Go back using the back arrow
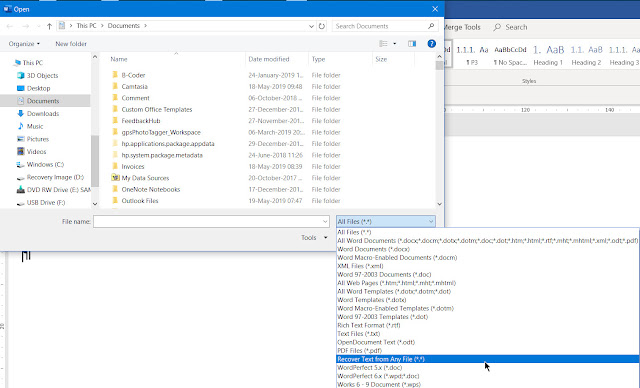Viewport: 640px width, 388px height. [x=10, y=26]
